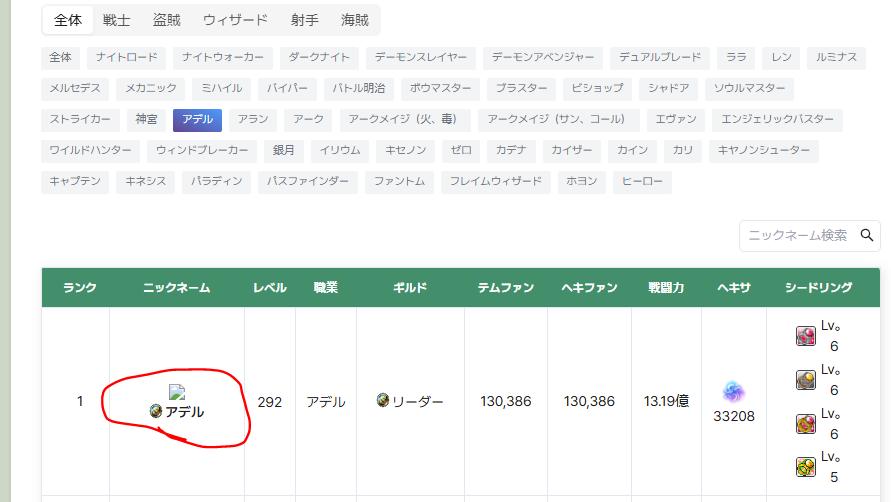Filter by ブラスター job

click(521, 89)
